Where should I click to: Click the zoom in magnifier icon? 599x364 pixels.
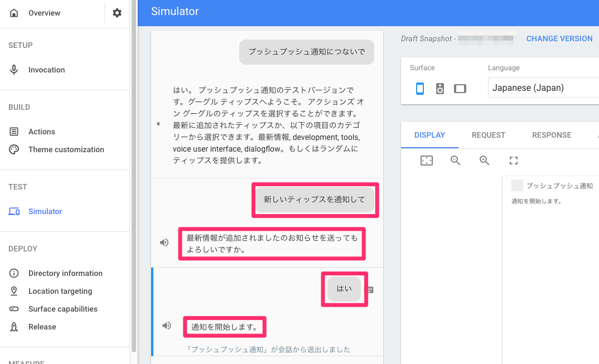[x=484, y=161]
